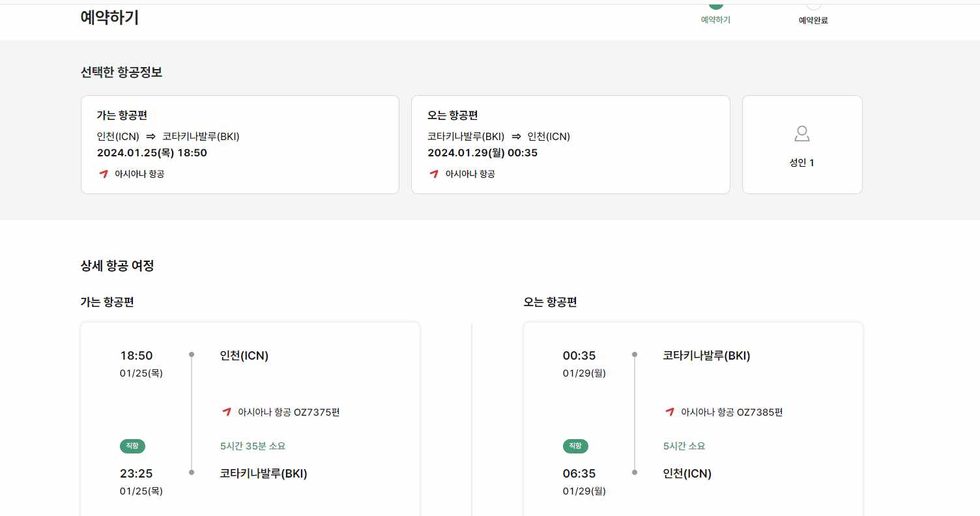This screenshot has height=516, width=980.
Task: Select the empty 예약완료 step circle
Action: click(812, 5)
